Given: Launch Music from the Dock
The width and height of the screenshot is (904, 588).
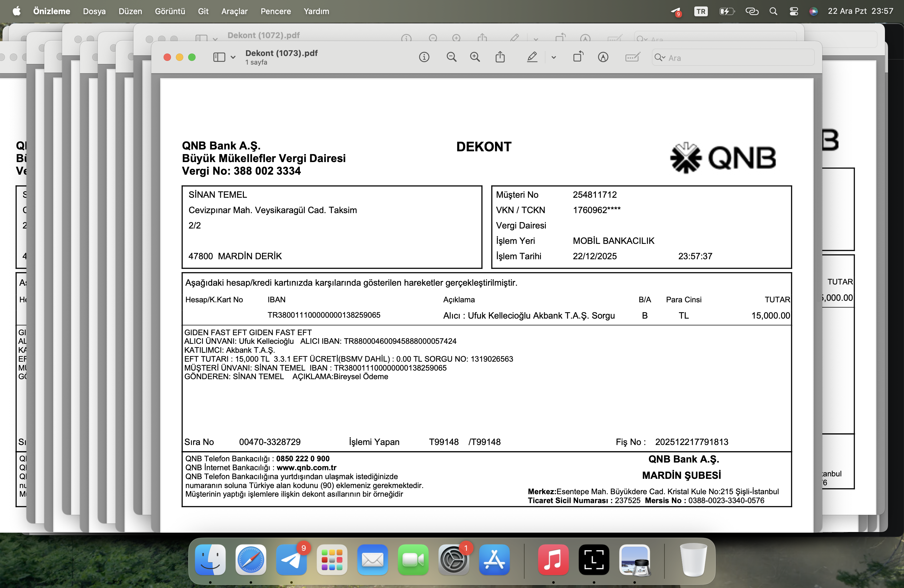Looking at the screenshot, I should pos(553,559).
